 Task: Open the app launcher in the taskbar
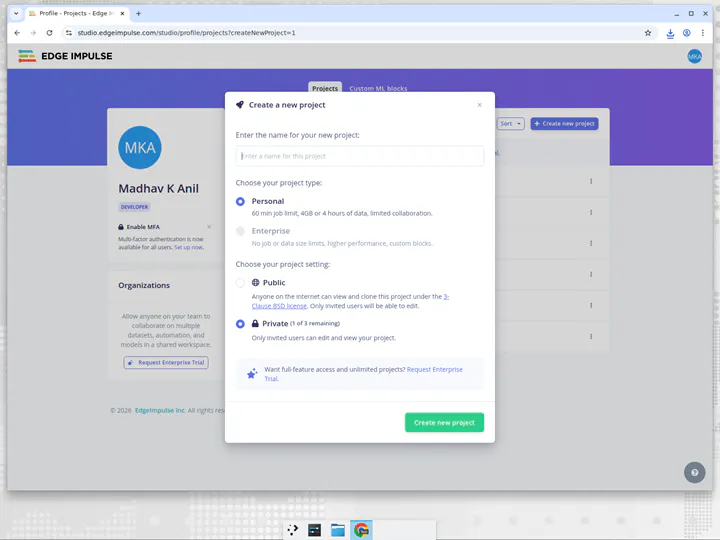coord(292,530)
